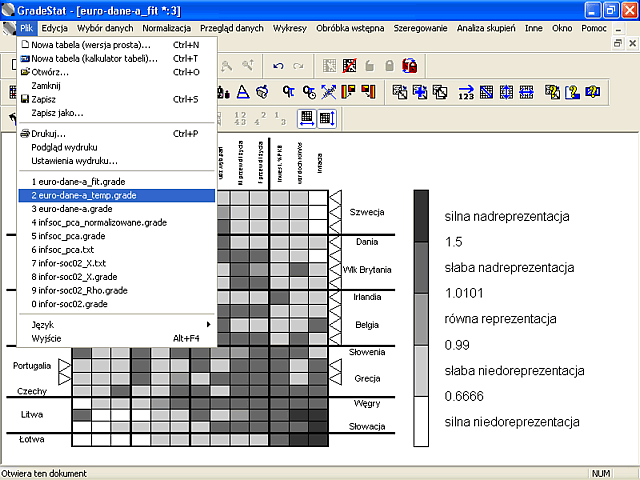Open the Szeregowanie menu
The height and width of the screenshot is (480, 640).
click(420, 28)
